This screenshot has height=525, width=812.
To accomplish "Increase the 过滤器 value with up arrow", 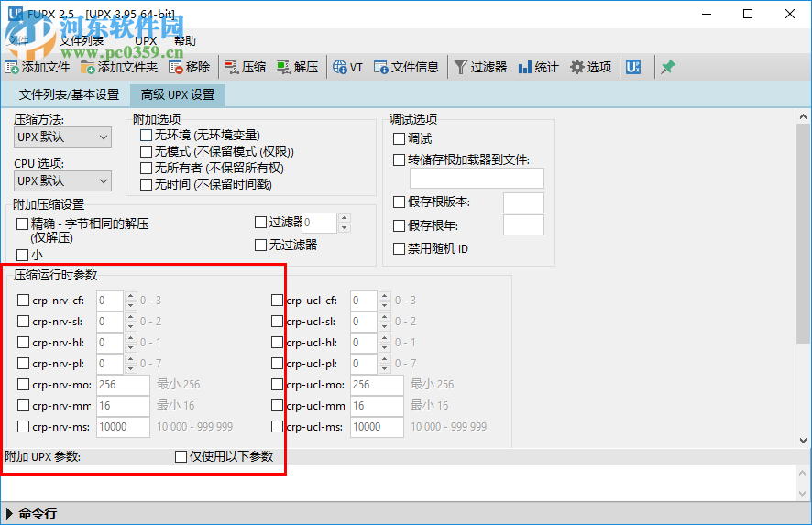I will pos(345,218).
